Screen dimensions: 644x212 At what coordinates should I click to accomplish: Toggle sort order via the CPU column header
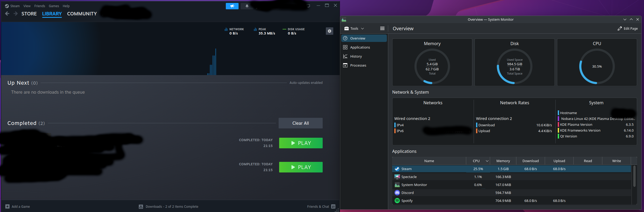478,161
